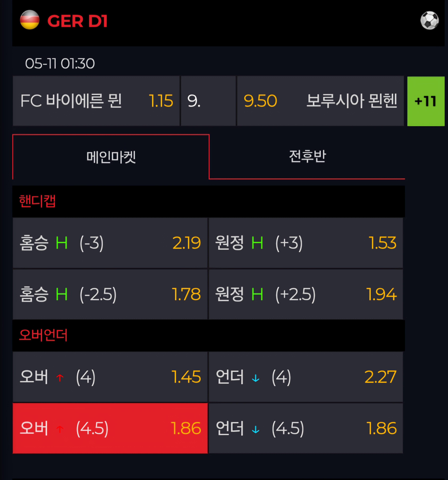Open the GER D1 league header
Image resolution: width=448 pixels, height=480 pixels.
click(228, 23)
